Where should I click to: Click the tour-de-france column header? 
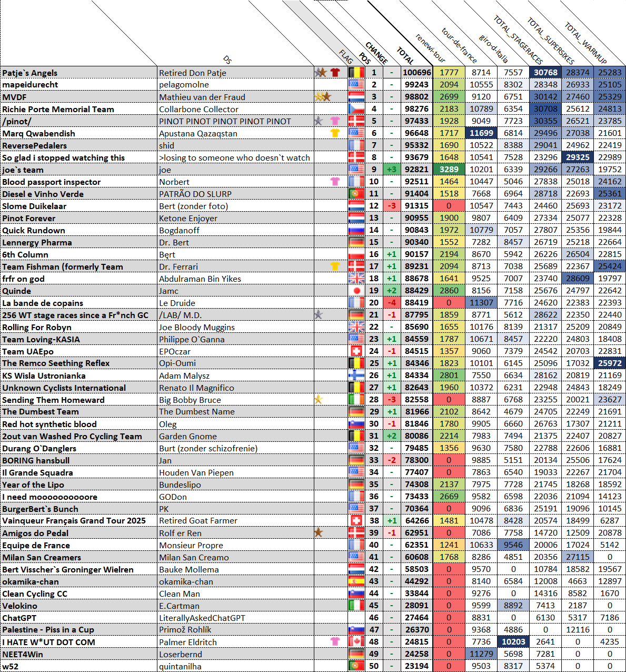(x=459, y=45)
